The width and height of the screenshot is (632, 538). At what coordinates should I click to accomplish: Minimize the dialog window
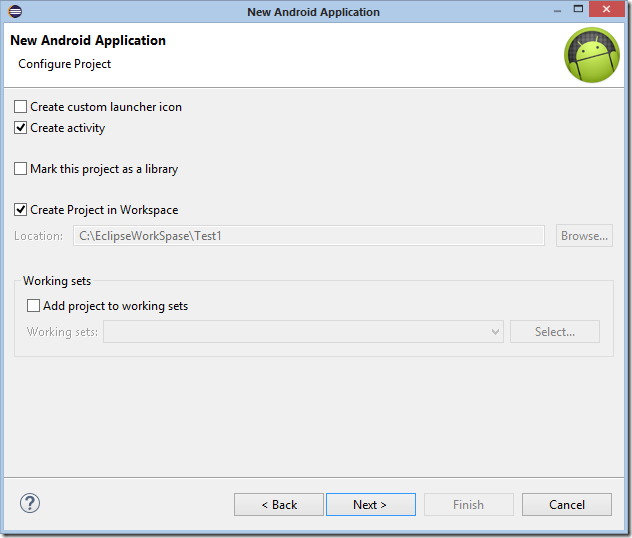tap(557, 10)
